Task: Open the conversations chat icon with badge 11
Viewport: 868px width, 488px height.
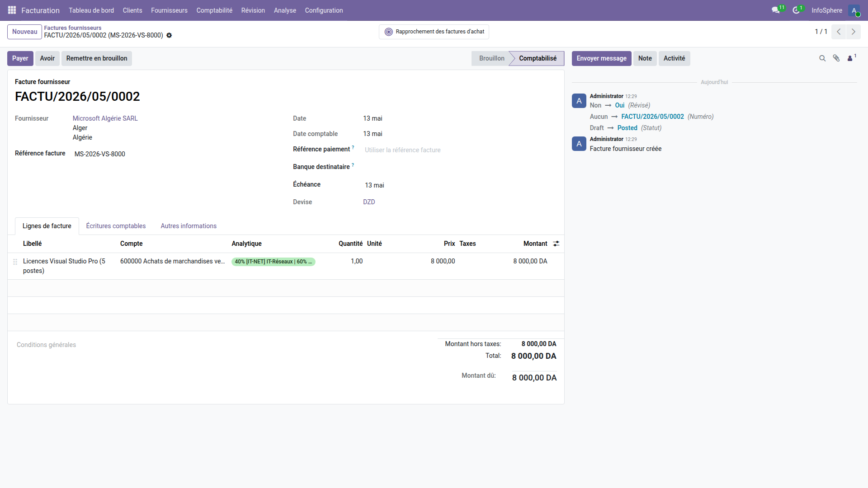Action: [777, 10]
